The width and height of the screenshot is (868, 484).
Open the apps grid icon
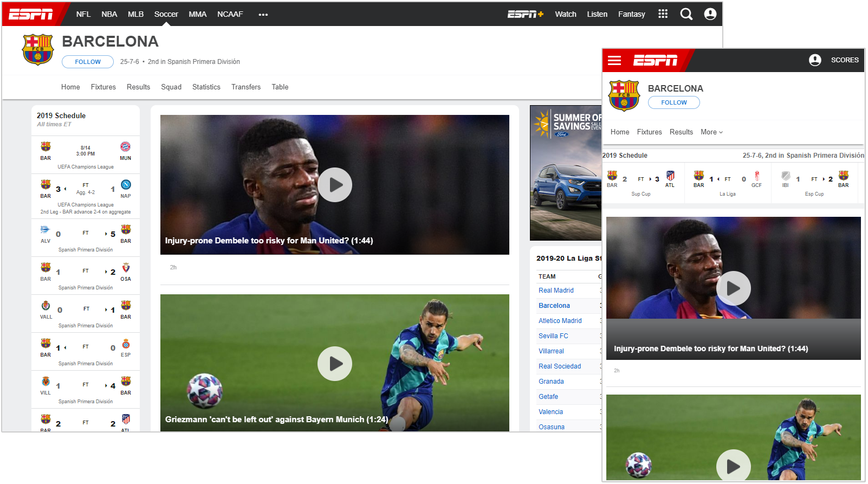point(663,14)
